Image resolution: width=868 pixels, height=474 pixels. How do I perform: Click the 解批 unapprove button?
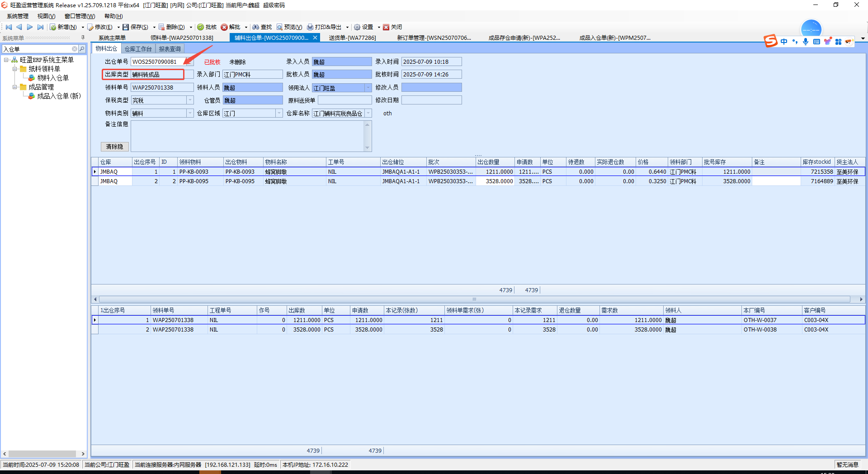pos(231,27)
